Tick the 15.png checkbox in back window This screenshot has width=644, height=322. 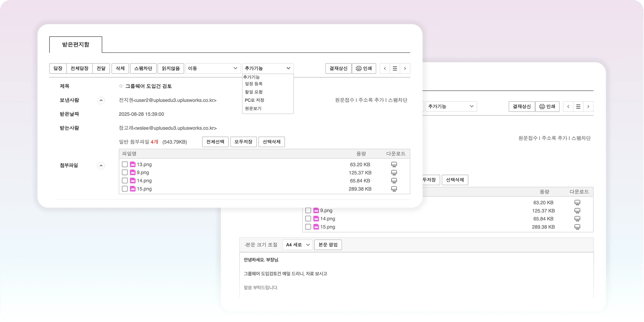click(308, 227)
